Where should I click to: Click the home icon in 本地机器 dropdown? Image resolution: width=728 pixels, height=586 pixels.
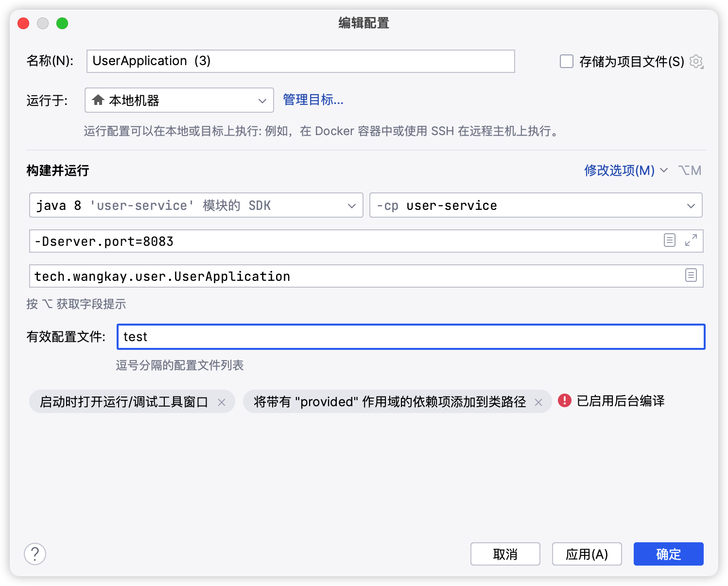click(x=98, y=100)
